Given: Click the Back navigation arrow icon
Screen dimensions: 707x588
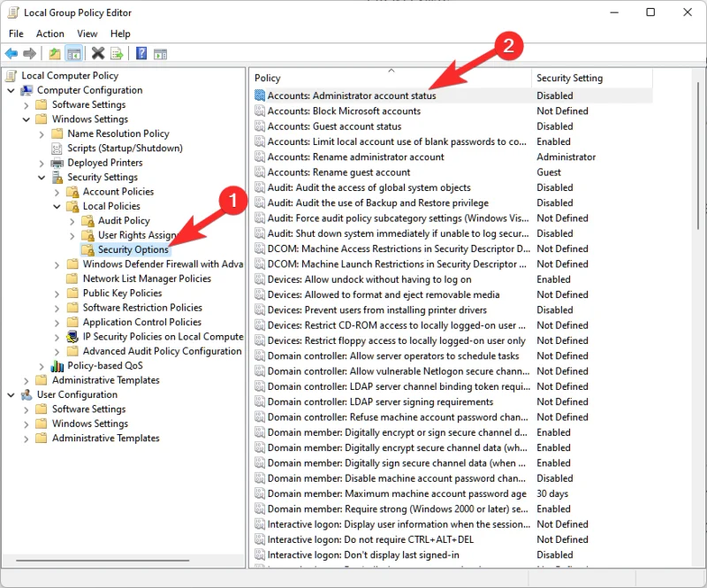Looking at the screenshot, I should pos(11,53).
